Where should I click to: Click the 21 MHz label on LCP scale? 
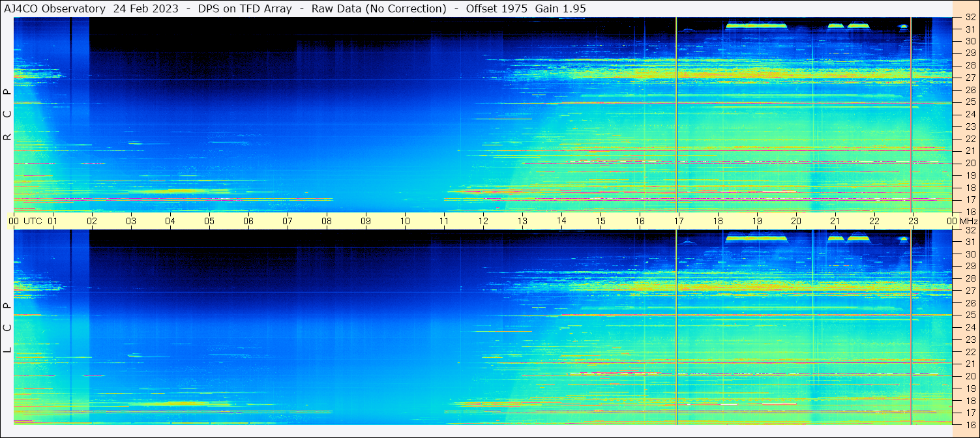pyautogui.click(x=970, y=364)
